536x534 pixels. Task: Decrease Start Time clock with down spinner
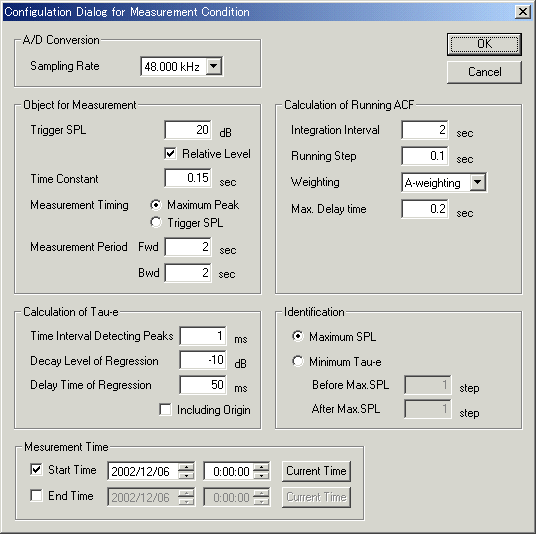click(x=262, y=475)
